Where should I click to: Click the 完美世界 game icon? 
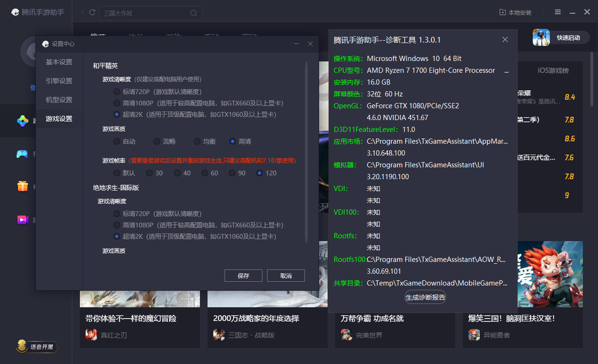[x=347, y=335]
